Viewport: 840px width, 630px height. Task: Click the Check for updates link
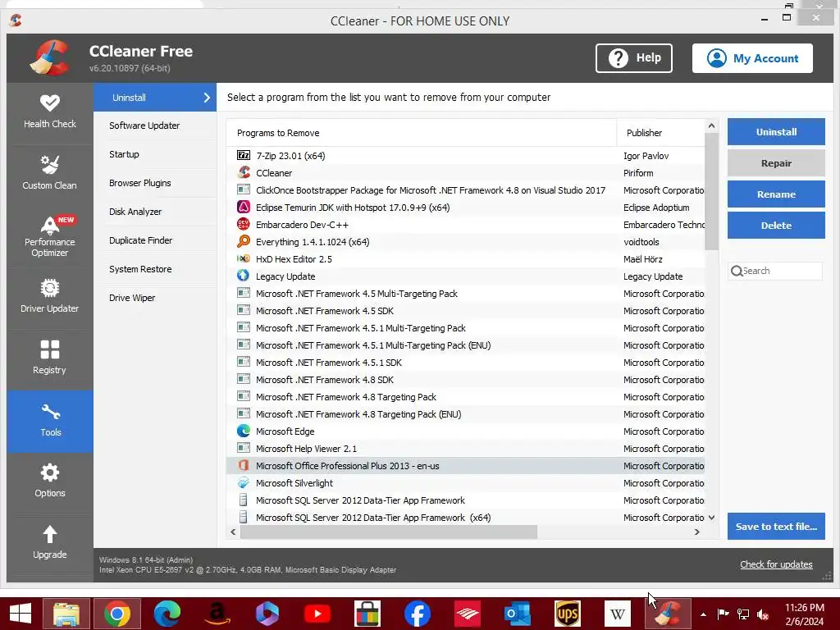click(x=776, y=564)
